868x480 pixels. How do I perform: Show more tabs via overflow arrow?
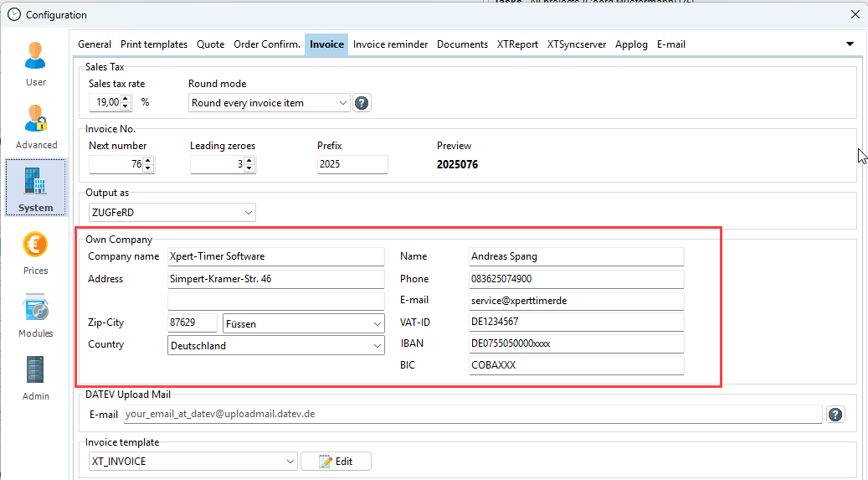point(850,44)
